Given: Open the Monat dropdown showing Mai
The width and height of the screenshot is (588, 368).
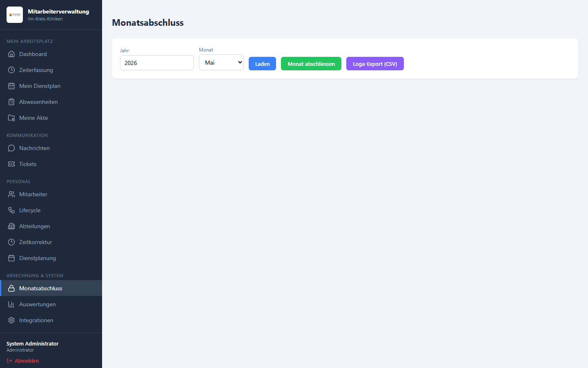Looking at the screenshot, I should pos(221,63).
